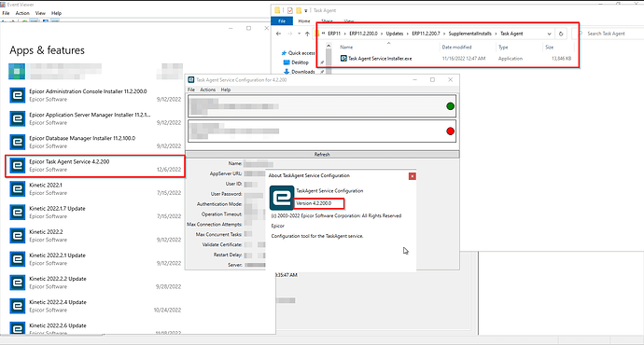Expand the address bar path history dropdown
This screenshot has width=644, height=345.
[549, 34]
